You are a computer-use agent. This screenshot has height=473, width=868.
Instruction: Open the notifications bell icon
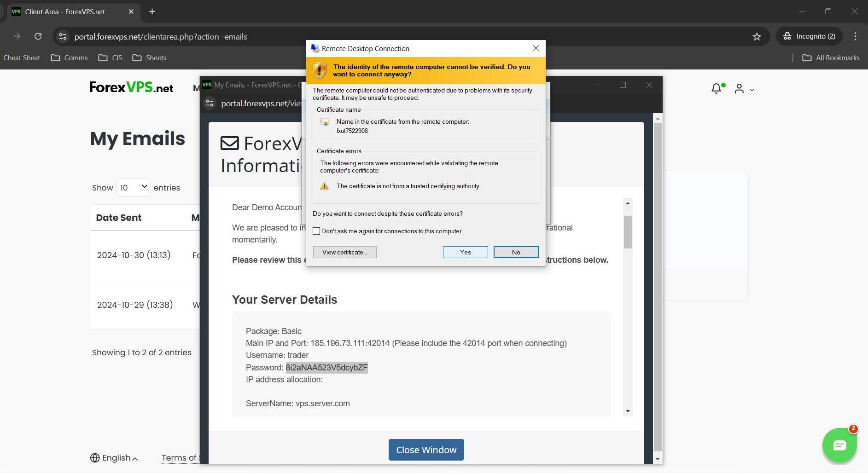tap(716, 88)
